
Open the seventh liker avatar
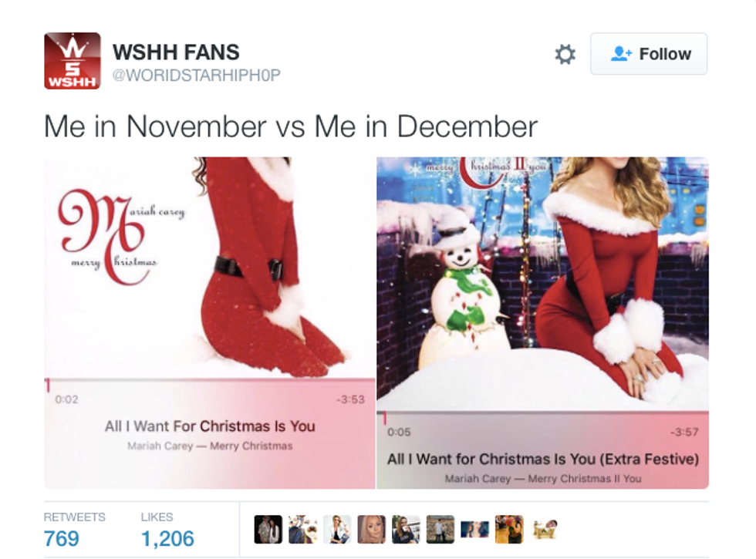point(475,529)
